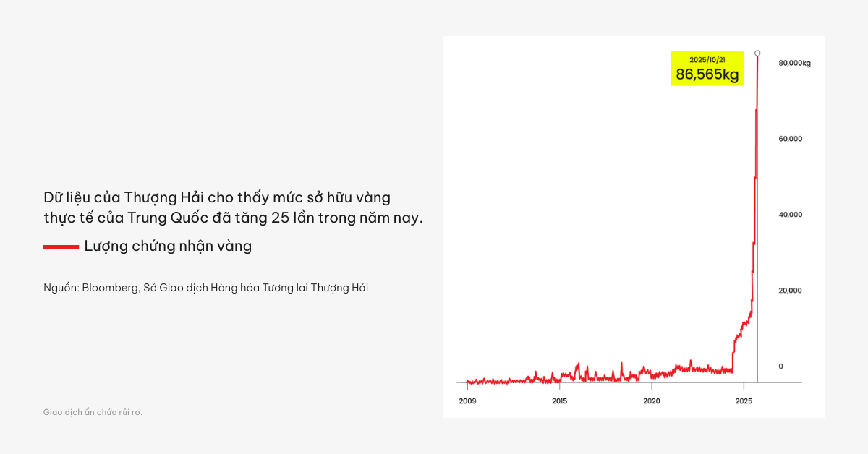Click the headline text about Thượng Hải data

[233, 207]
